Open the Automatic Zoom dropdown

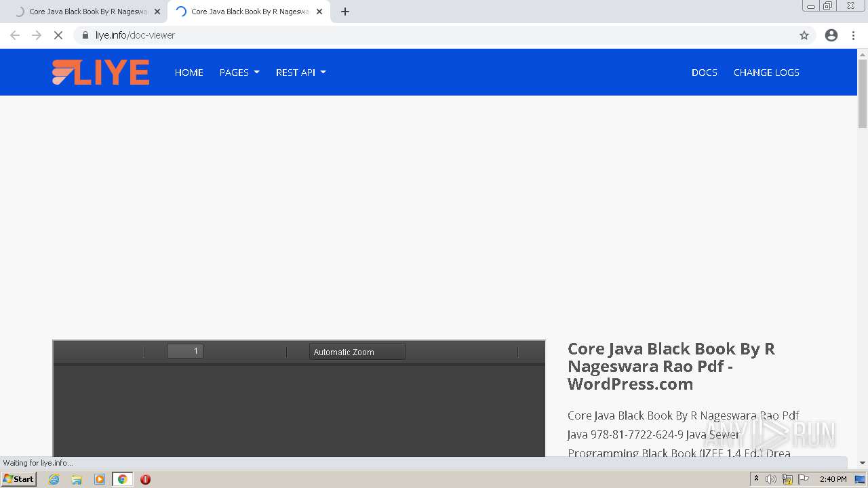[x=357, y=352]
